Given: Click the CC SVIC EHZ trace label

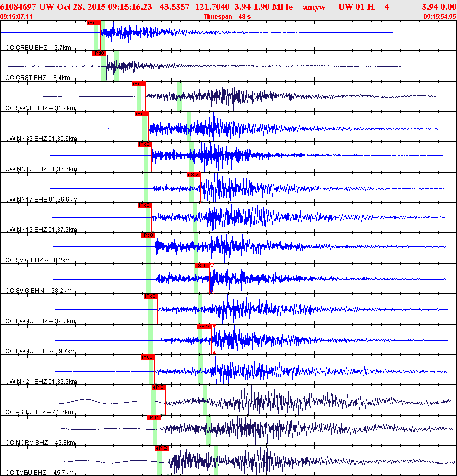Looking at the screenshot, I should 38,260.
